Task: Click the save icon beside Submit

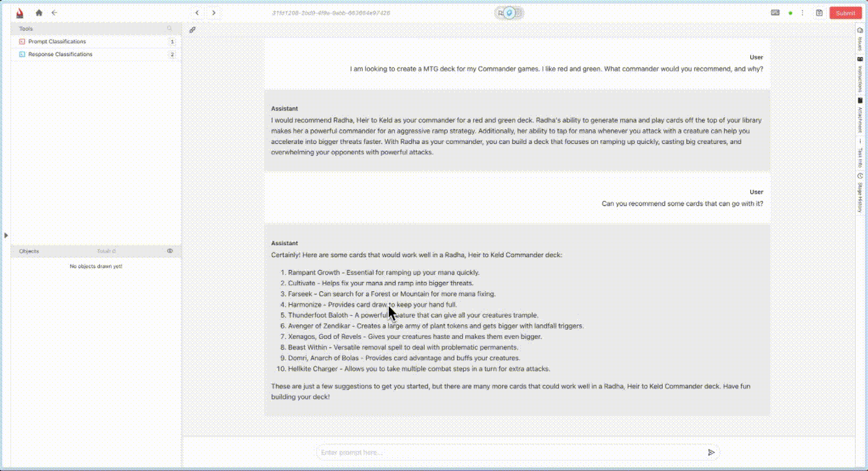Action: [x=819, y=13]
